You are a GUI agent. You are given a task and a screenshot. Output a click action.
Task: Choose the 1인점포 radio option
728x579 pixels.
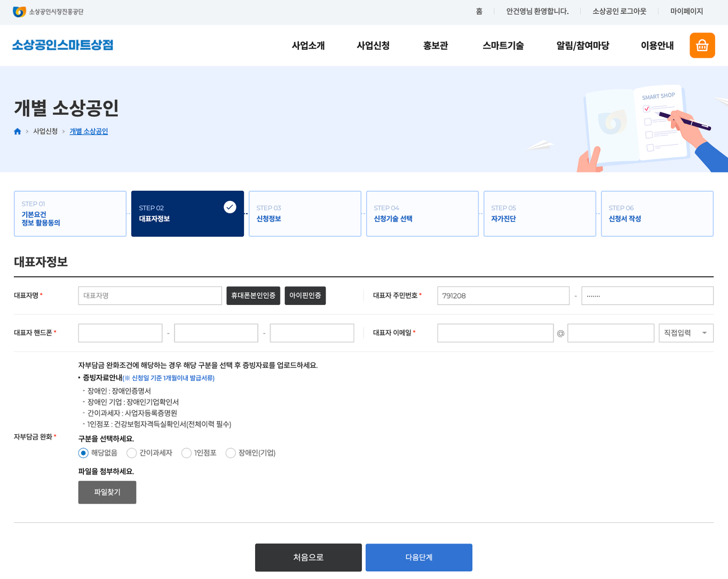[x=186, y=453]
